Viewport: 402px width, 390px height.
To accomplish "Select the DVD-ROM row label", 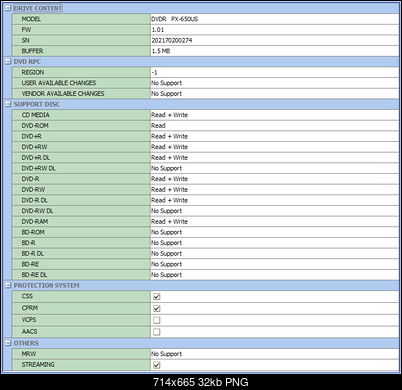I will (35, 126).
